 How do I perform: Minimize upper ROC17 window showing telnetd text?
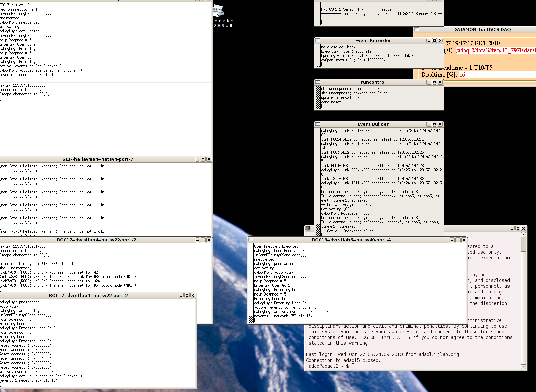tap(197, 240)
